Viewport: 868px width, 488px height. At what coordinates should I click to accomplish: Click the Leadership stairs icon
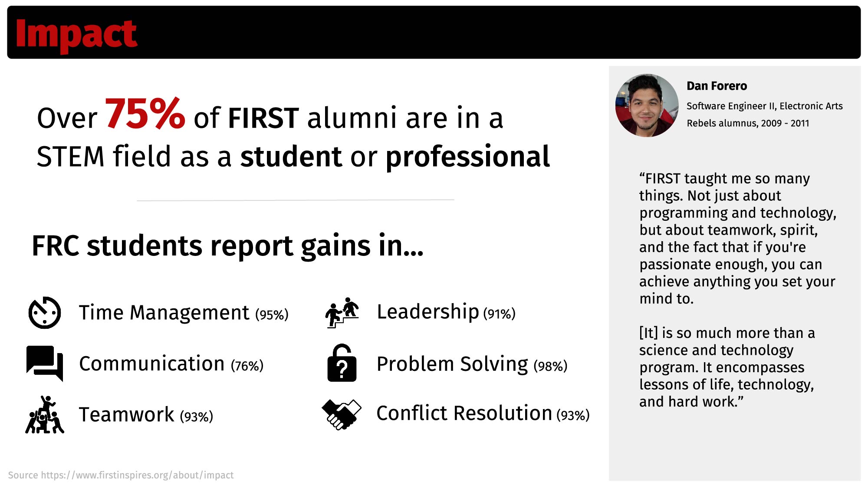342,313
